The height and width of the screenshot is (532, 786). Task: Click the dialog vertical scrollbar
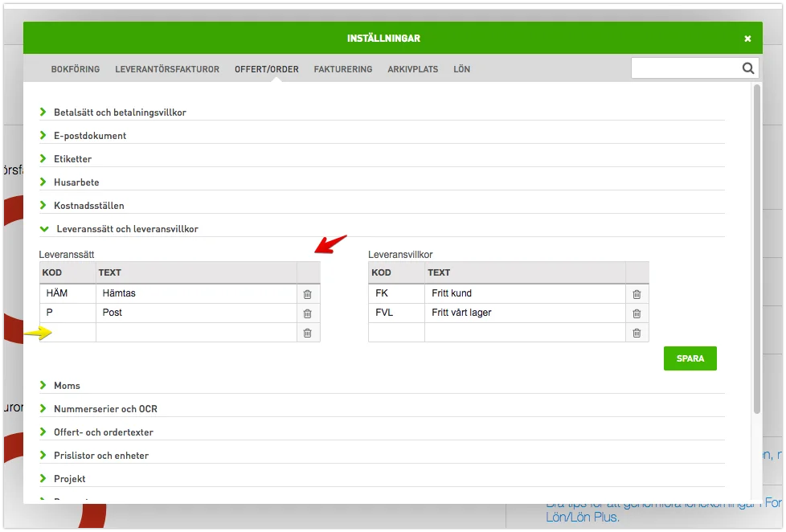757,249
